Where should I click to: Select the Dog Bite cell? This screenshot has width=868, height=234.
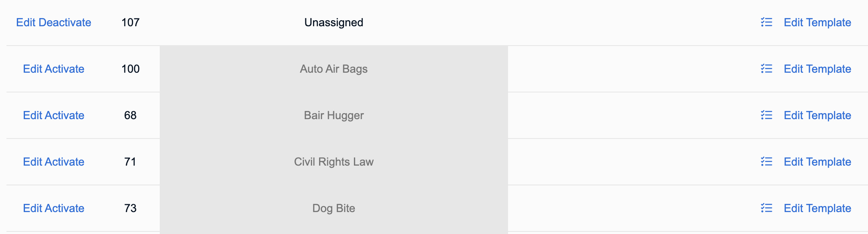[334, 208]
